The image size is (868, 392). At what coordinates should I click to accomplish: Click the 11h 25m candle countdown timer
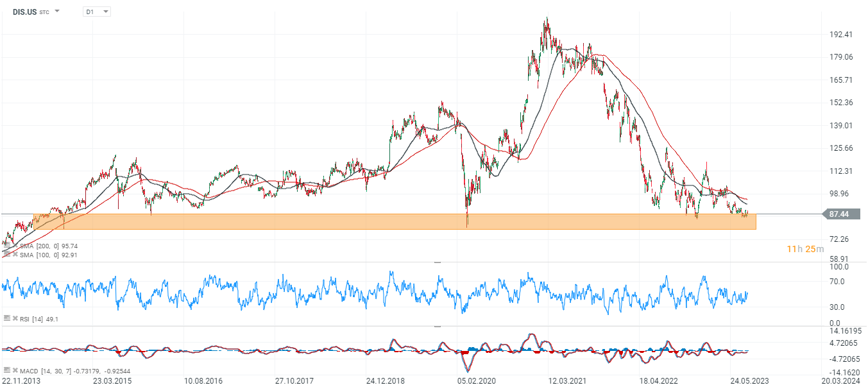(x=806, y=249)
